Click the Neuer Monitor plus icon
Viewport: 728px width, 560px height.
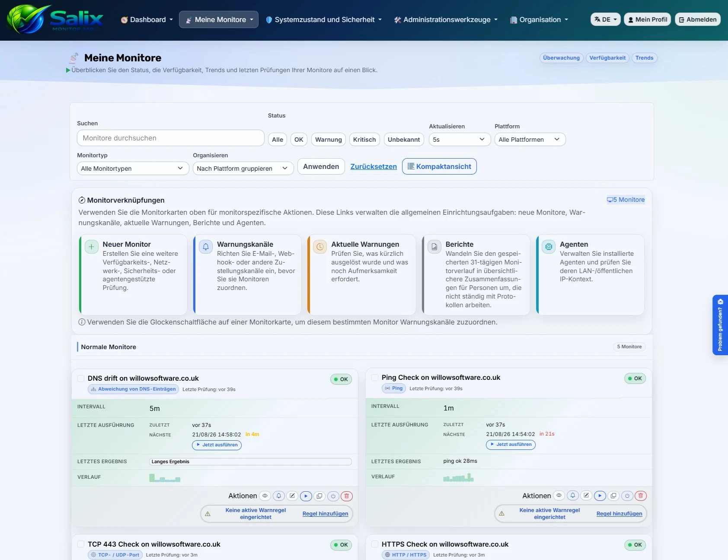click(91, 247)
